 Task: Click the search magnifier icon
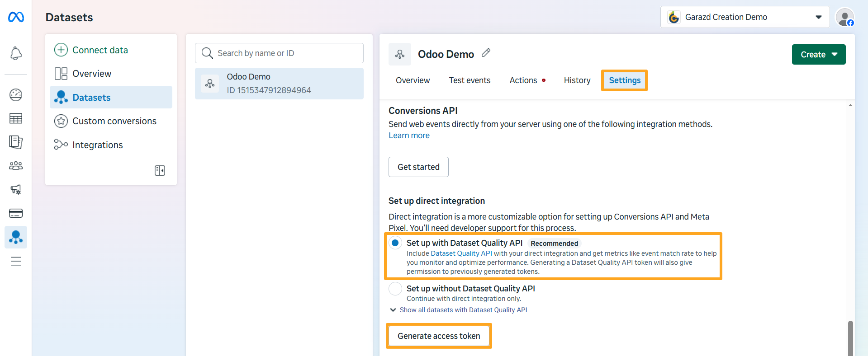pos(207,53)
